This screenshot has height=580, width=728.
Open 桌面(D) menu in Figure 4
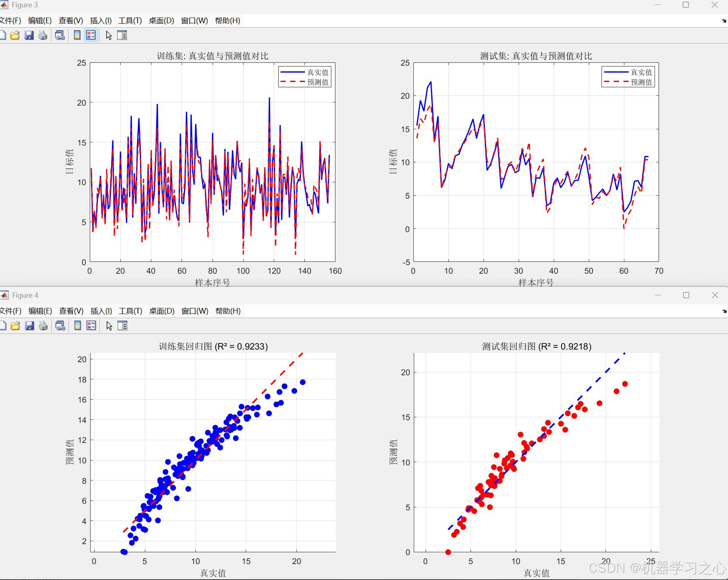pos(162,311)
